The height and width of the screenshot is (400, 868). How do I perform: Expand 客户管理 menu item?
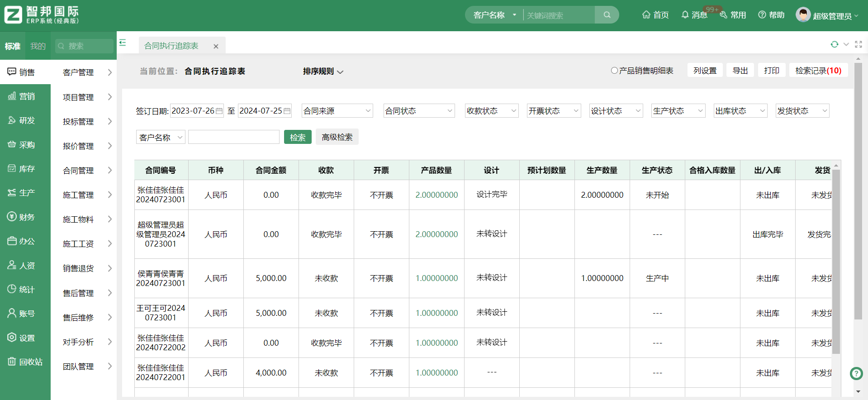tap(84, 72)
